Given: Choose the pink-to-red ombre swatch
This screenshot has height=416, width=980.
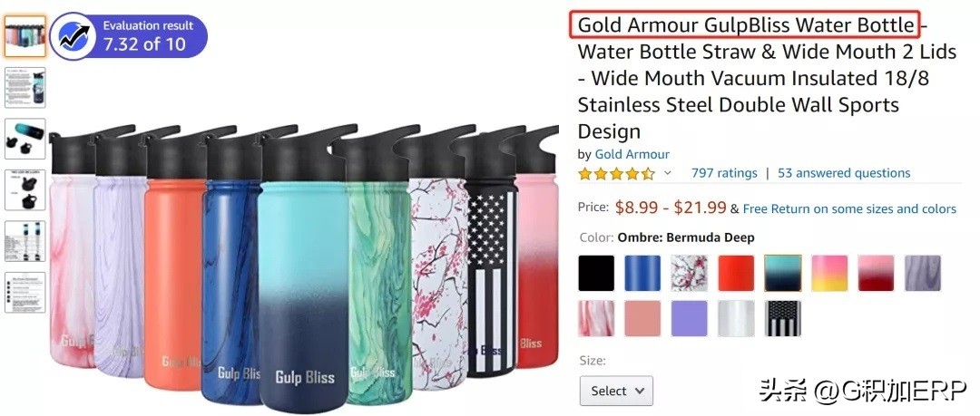Looking at the screenshot, I should [877, 273].
